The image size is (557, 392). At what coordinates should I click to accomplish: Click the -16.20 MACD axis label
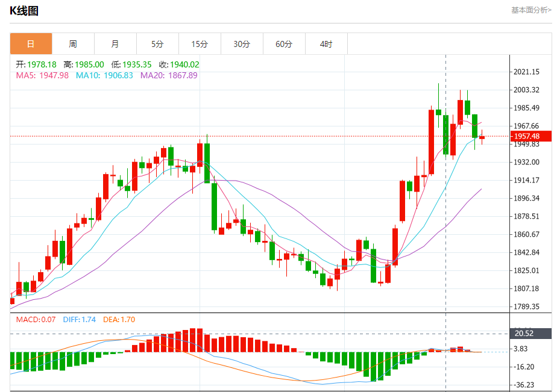tap(524, 367)
